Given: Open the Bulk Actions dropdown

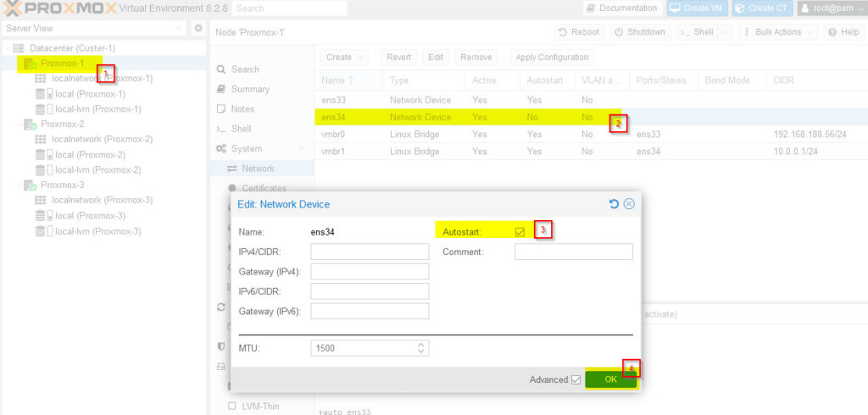Looking at the screenshot, I should [x=778, y=32].
